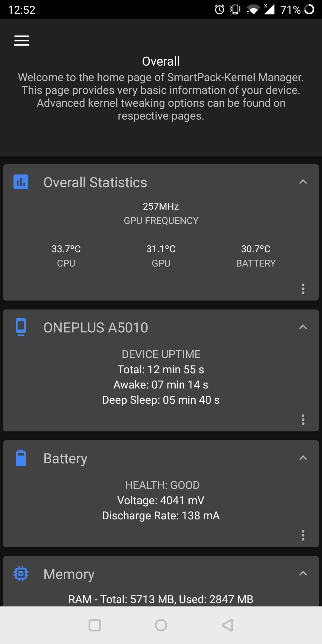Open ONEPLUS A5010 card three-dot options

tap(303, 419)
